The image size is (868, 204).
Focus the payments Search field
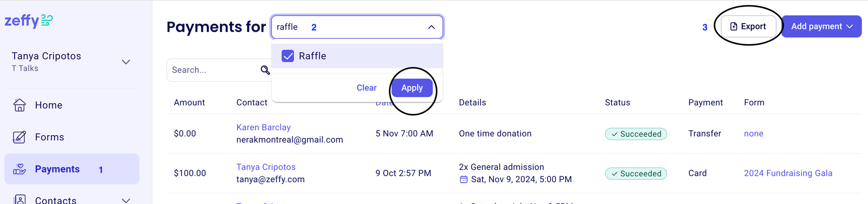pos(214,70)
